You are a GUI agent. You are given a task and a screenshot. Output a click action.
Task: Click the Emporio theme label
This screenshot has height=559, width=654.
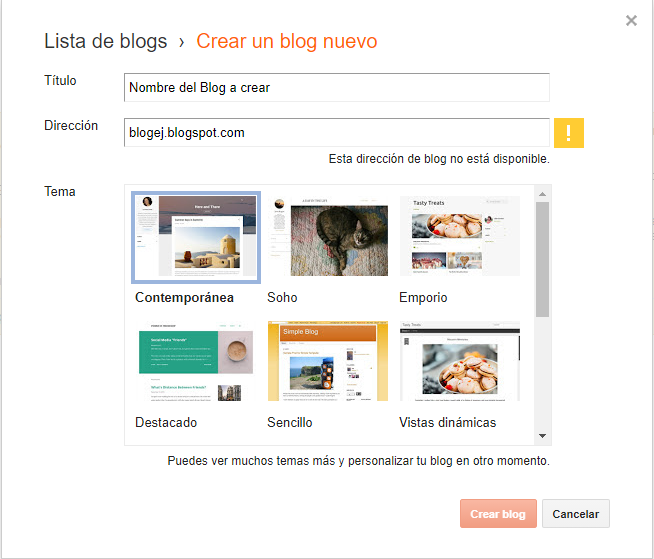(x=423, y=297)
